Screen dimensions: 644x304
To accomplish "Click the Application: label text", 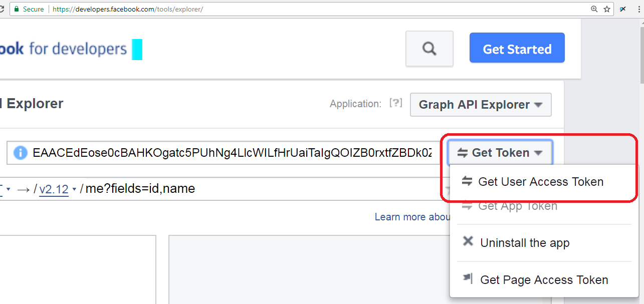I will [x=355, y=104].
